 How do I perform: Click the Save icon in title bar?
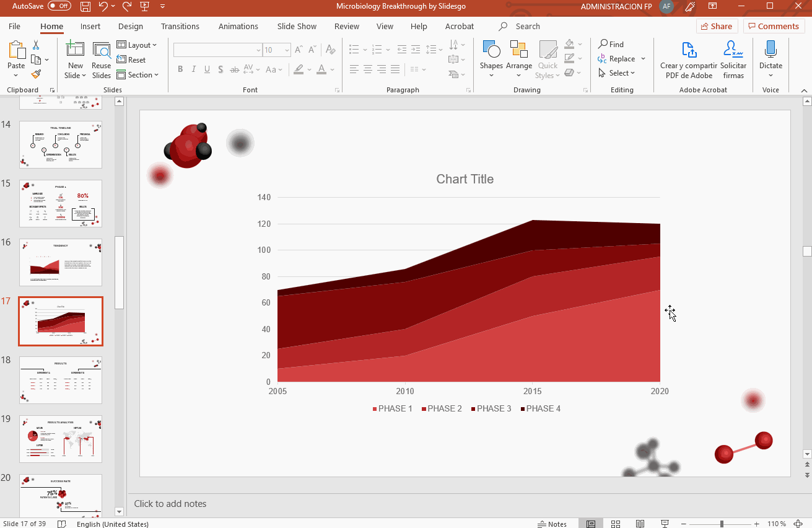click(x=85, y=7)
